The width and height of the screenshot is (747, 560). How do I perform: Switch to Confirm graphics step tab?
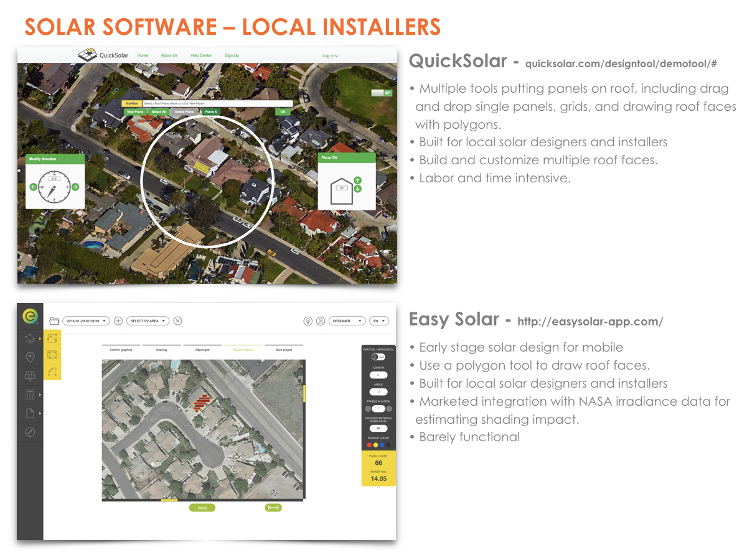point(121,348)
